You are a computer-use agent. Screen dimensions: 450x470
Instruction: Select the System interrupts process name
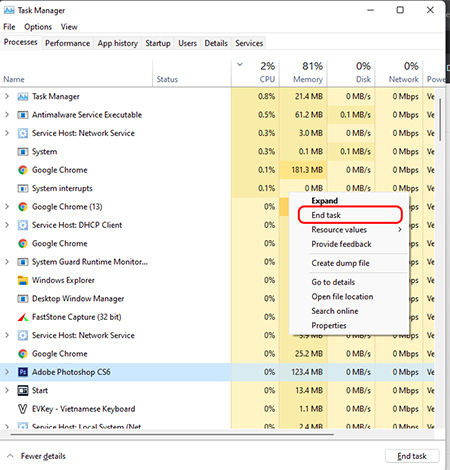[62, 188]
